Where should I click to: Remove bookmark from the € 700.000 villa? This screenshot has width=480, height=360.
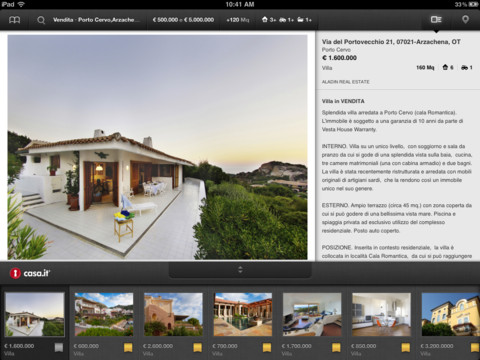(267, 348)
